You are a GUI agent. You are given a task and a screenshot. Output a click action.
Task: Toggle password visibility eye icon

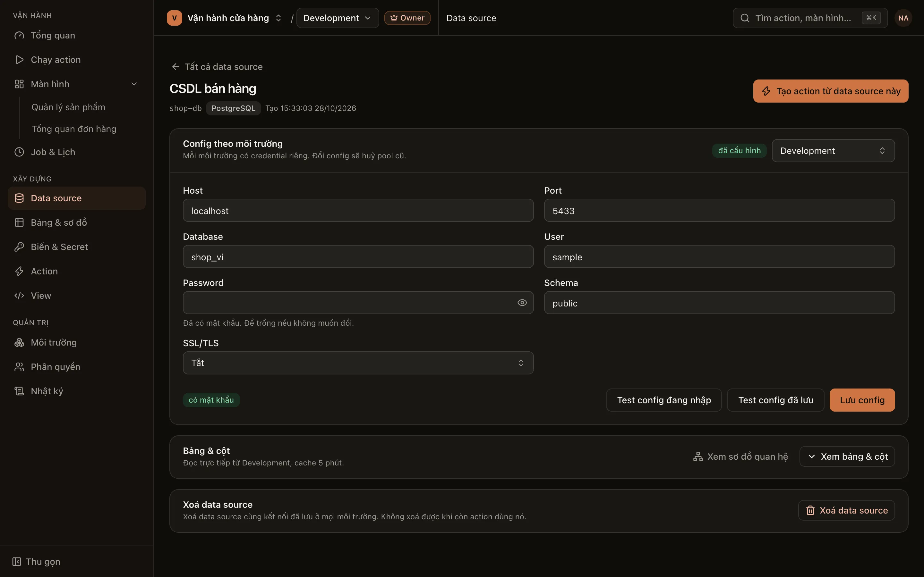[x=522, y=303]
